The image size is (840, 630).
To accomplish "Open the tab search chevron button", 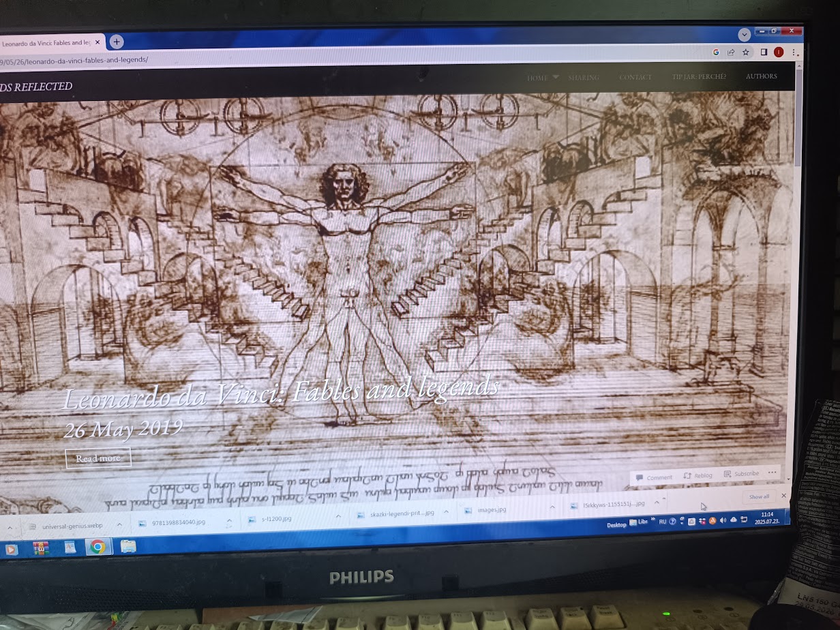I will point(745,34).
